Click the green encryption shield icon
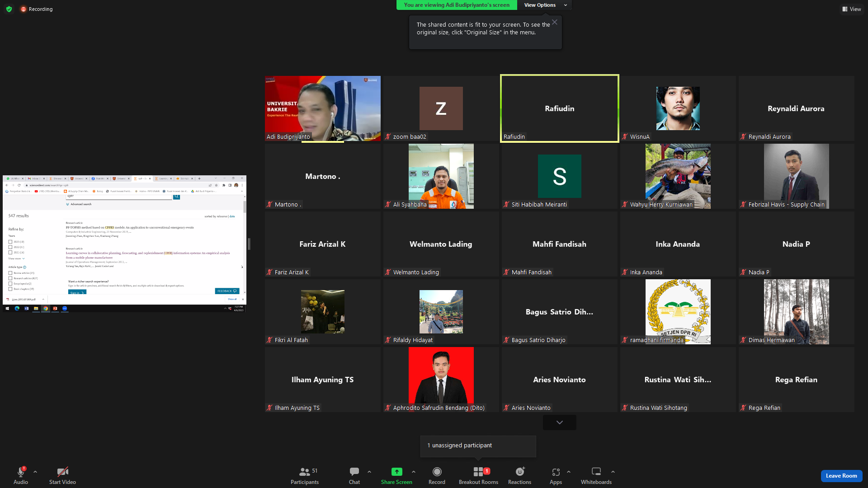This screenshot has height=488, width=868. 9,9
